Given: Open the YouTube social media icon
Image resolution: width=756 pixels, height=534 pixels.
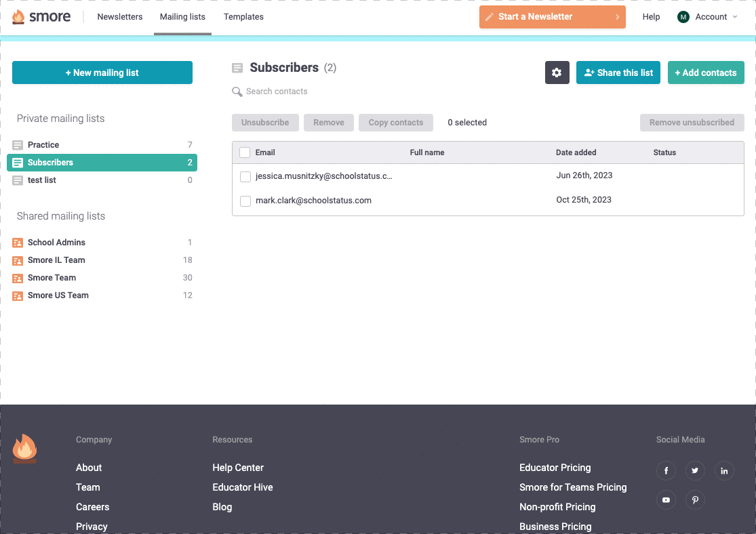Looking at the screenshot, I should tap(666, 500).
